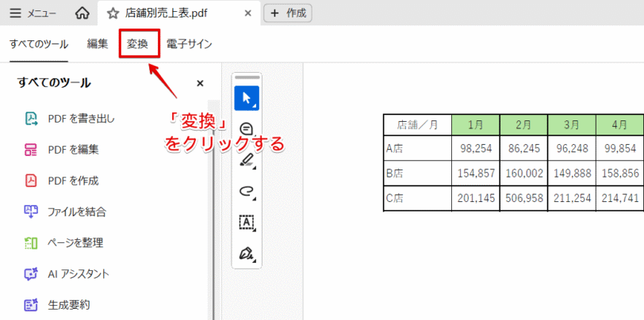Click the cell value 86,245
Viewport: 644px width, 320px height.
tap(524, 148)
